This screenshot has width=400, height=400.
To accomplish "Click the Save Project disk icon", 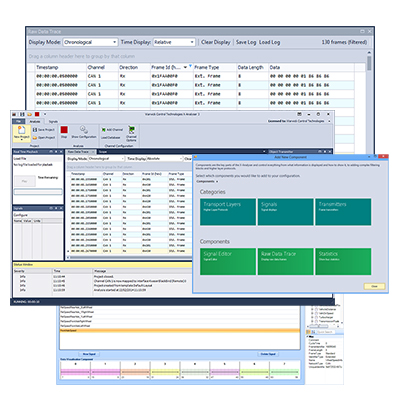I will point(35,130).
